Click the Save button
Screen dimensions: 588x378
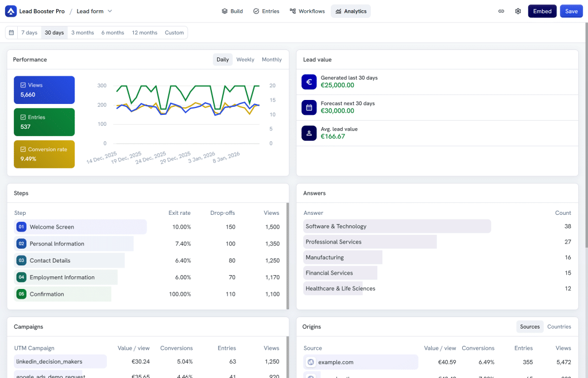[x=571, y=11]
